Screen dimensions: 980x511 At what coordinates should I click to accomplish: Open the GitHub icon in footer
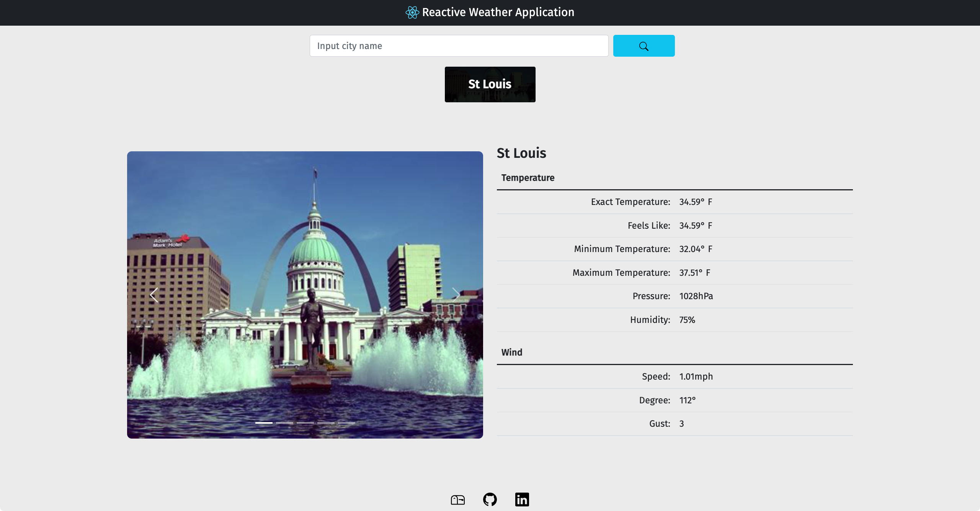click(490, 500)
